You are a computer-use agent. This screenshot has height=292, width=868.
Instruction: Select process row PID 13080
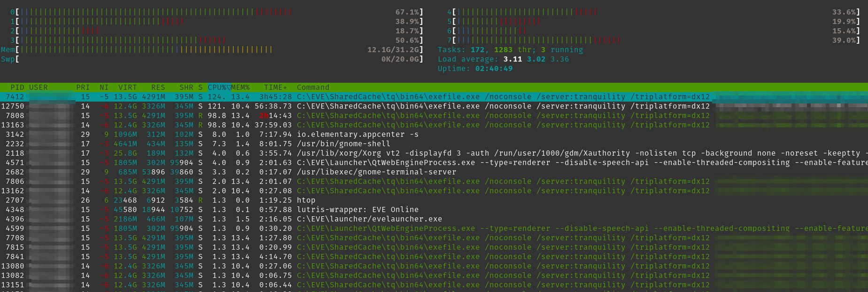pos(434,266)
